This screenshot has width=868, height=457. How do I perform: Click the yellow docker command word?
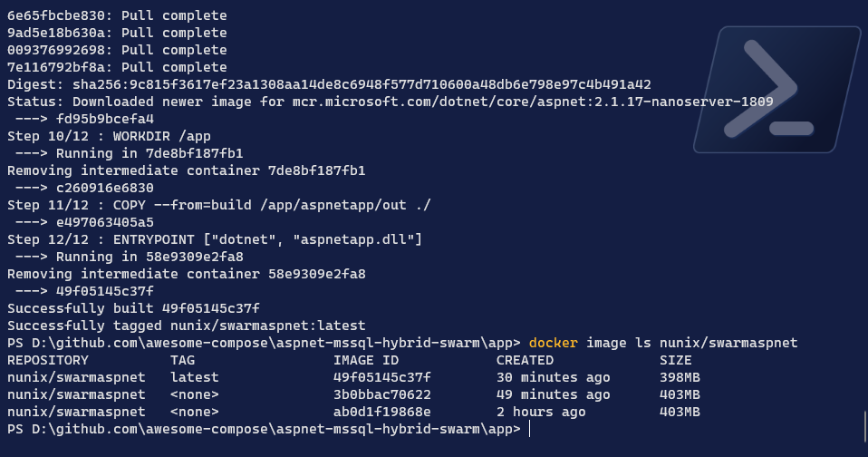click(554, 343)
